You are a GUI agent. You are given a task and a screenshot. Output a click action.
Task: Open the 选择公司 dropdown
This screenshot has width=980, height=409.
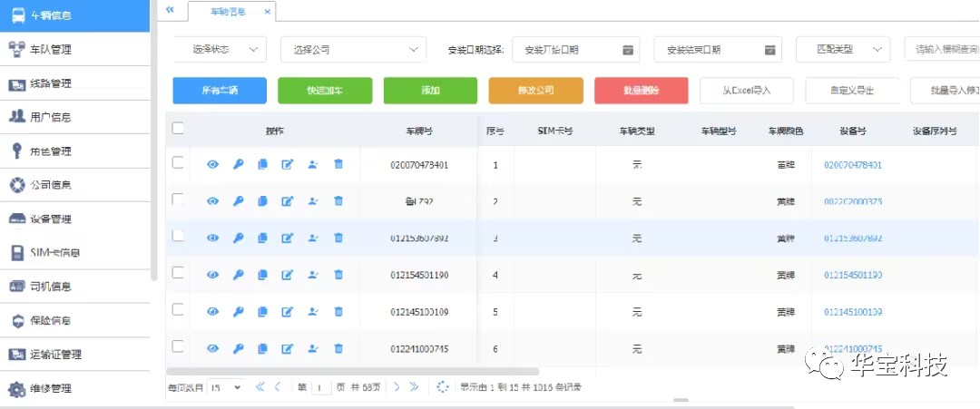(353, 49)
